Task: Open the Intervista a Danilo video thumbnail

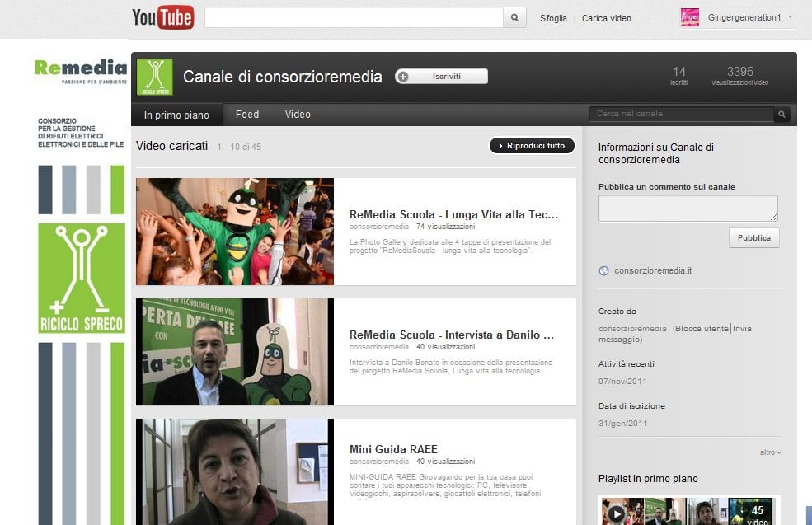Action: [235, 352]
